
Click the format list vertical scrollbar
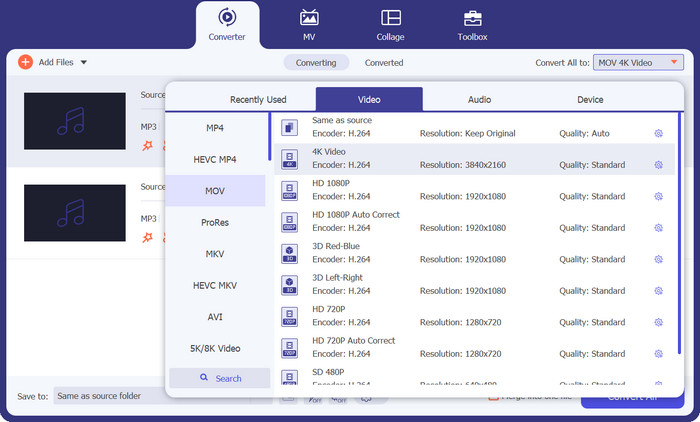click(x=270, y=137)
